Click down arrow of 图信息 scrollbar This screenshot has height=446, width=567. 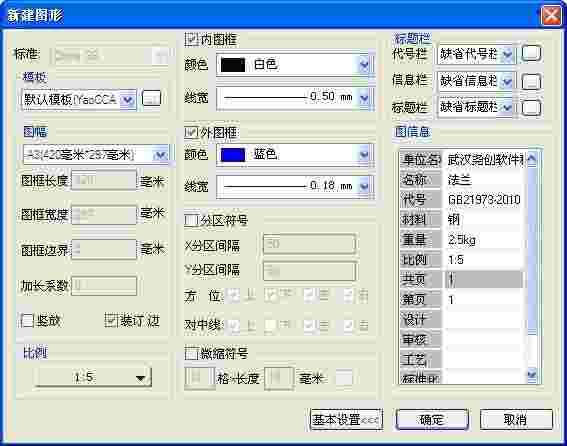[x=532, y=375]
